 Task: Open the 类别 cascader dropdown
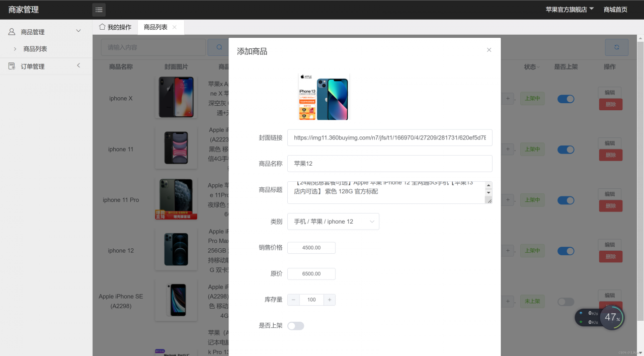click(333, 222)
